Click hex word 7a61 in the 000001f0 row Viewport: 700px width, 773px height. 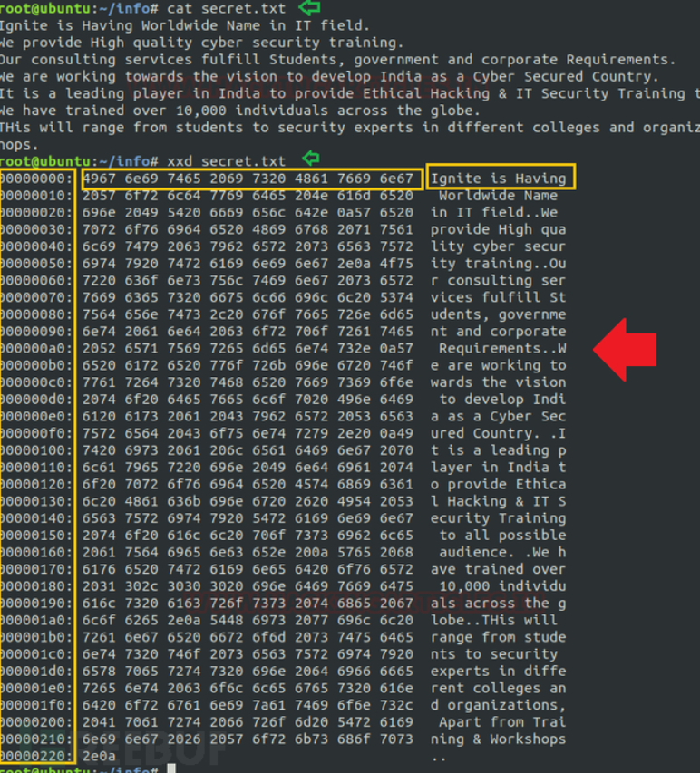click(269, 705)
